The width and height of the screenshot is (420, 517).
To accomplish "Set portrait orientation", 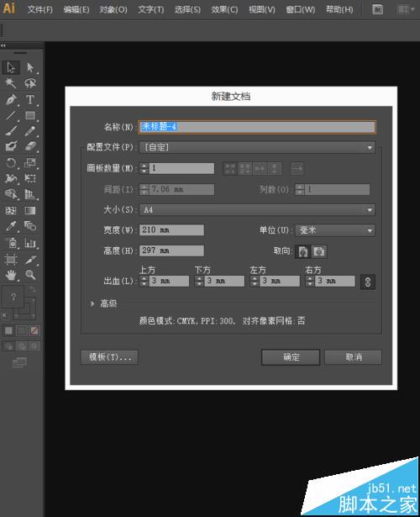I will coord(303,251).
